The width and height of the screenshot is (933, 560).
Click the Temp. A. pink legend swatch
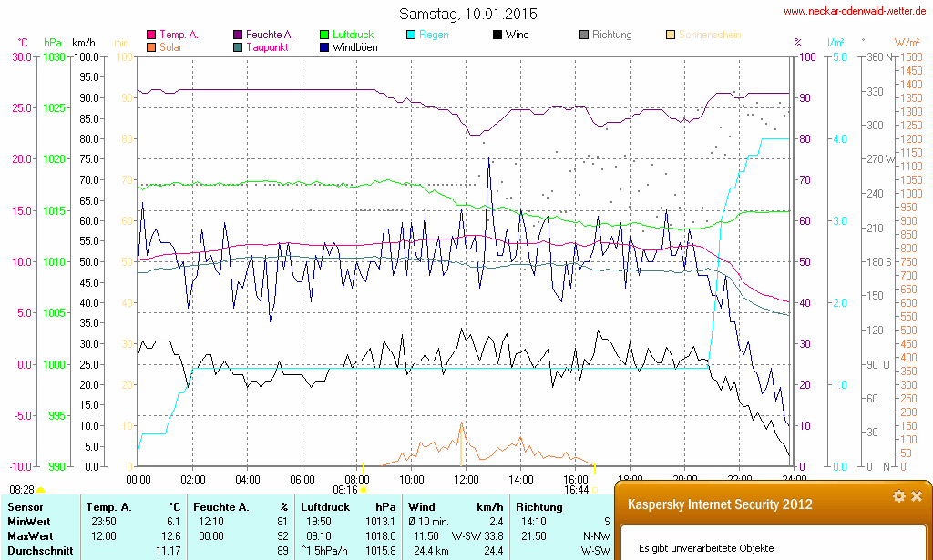pyautogui.click(x=151, y=35)
